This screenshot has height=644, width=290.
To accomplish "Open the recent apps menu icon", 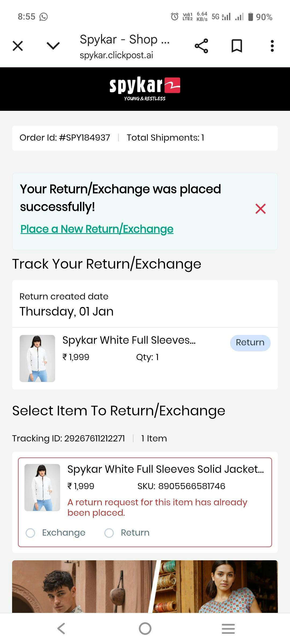I will click(x=228, y=628).
